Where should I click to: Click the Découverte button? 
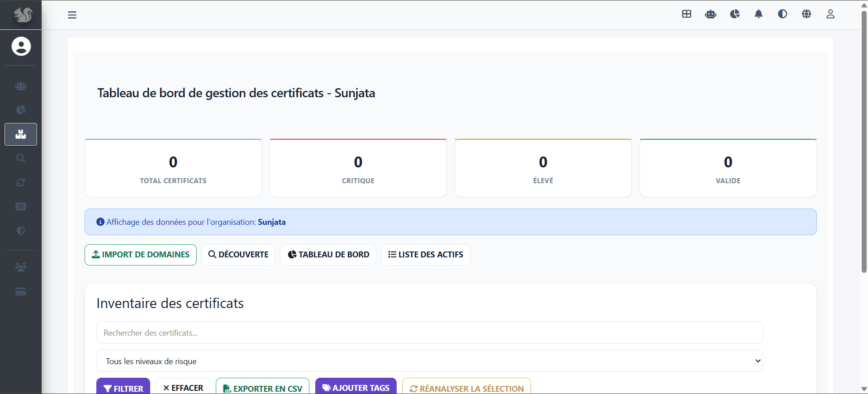[x=238, y=255]
